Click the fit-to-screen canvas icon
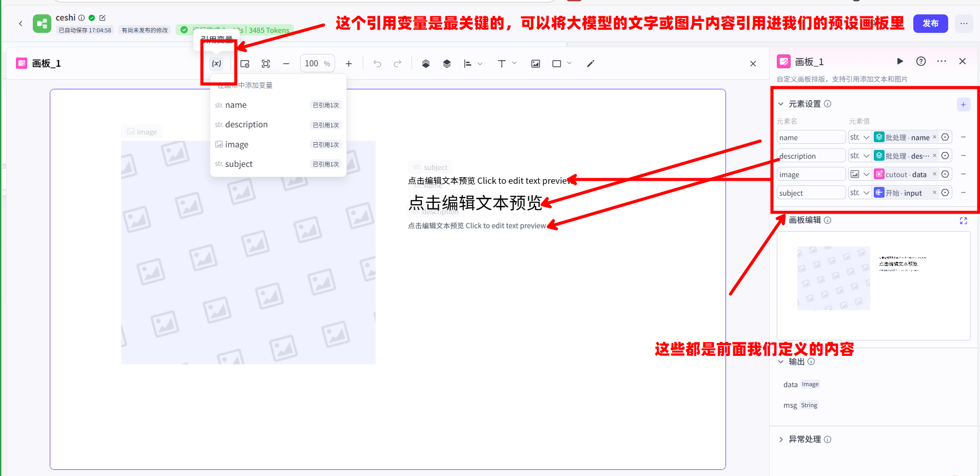The image size is (980, 476). [266, 64]
